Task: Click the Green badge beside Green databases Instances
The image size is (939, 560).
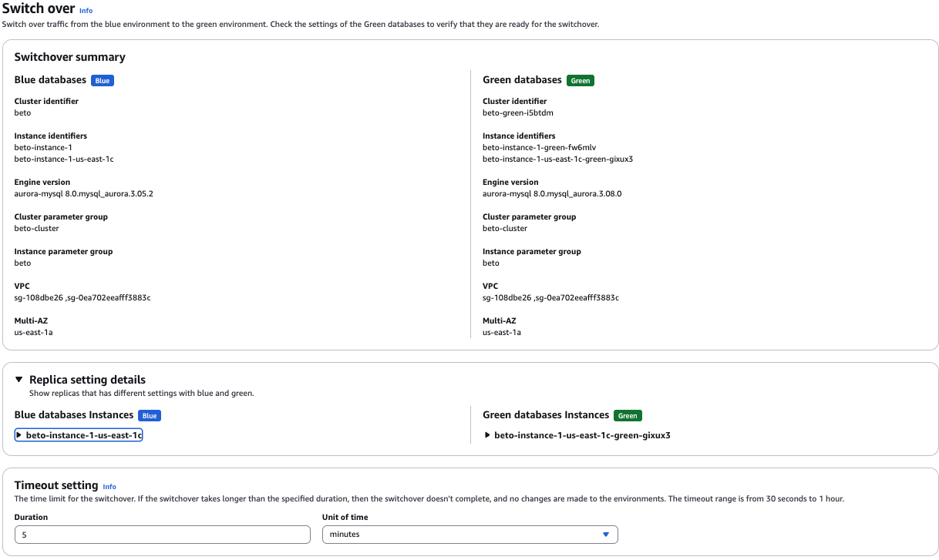Action: (x=628, y=415)
